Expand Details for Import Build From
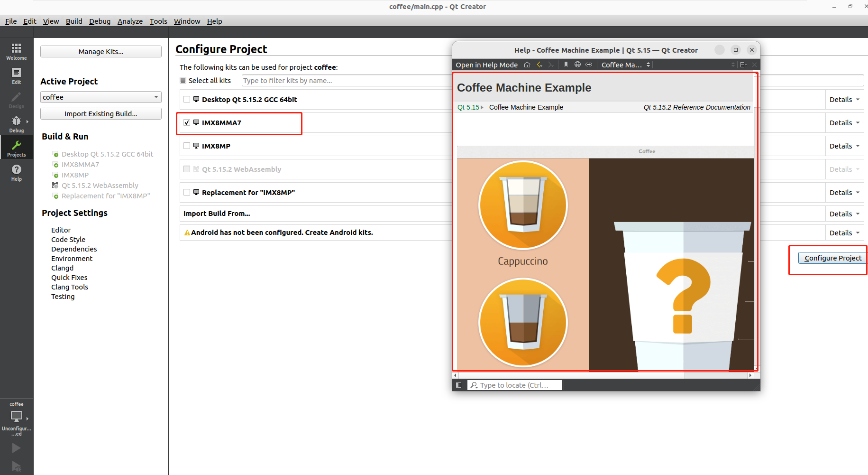Screen dimensions: 868x475 [x=844, y=214]
